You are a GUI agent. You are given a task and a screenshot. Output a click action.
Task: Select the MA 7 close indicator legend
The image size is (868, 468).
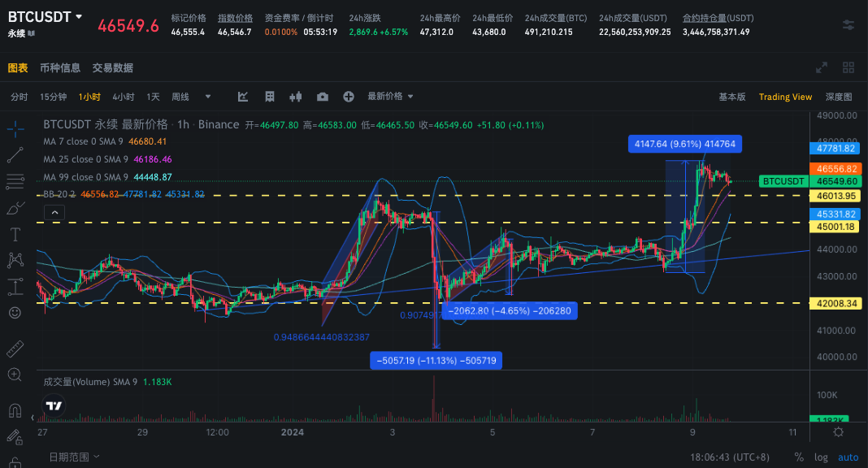click(105, 141)
